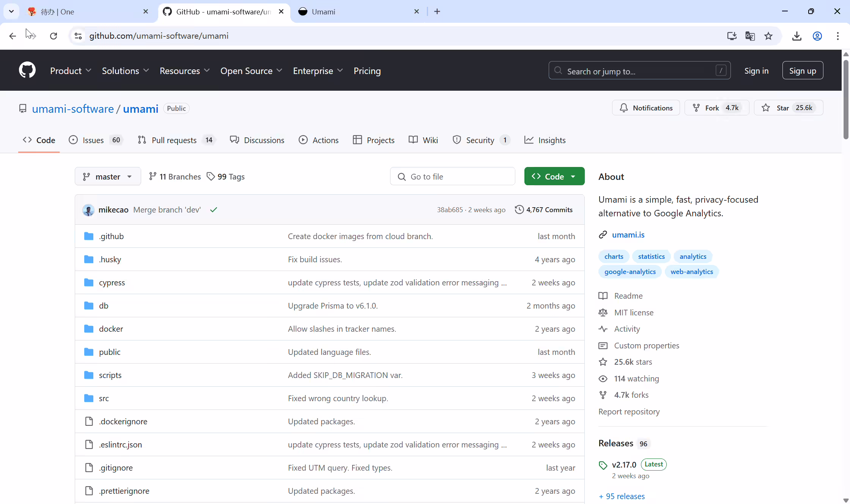Viewport: 850px width, 504px height.
Task: Open a new browser tab
Action: [x=437, y=11]
